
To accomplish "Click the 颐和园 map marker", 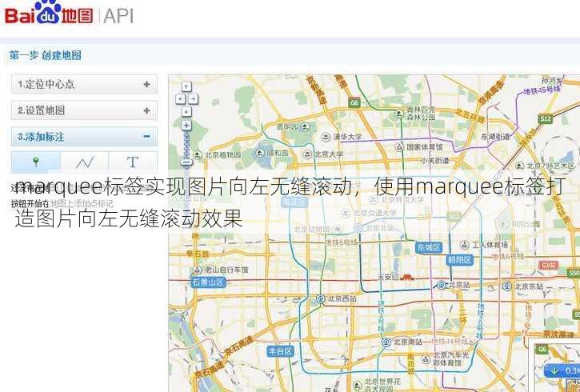I will (260, 153).
